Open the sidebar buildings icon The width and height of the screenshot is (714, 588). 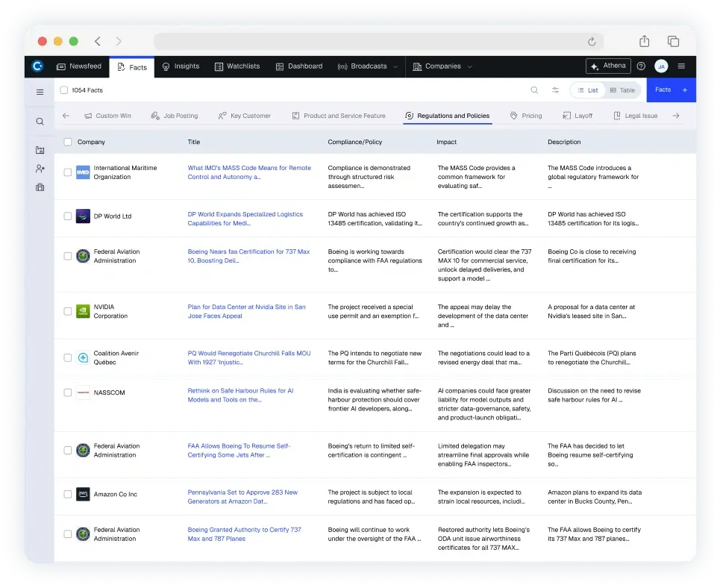[40, 187]
